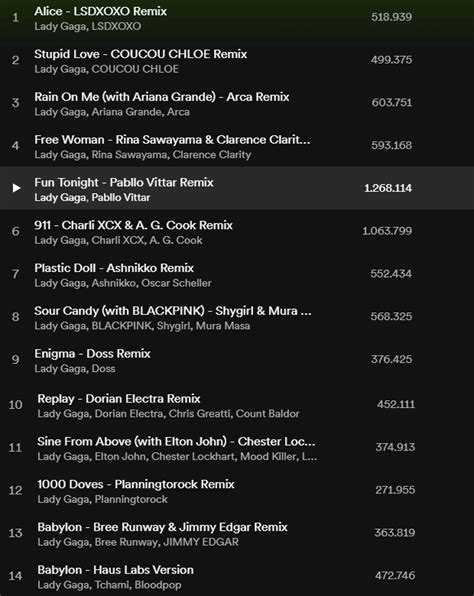The image size is (474, 596).
Task: Select Stupid Love - COUCOU CHLOE Remix
Action: [x=141, y=54]
